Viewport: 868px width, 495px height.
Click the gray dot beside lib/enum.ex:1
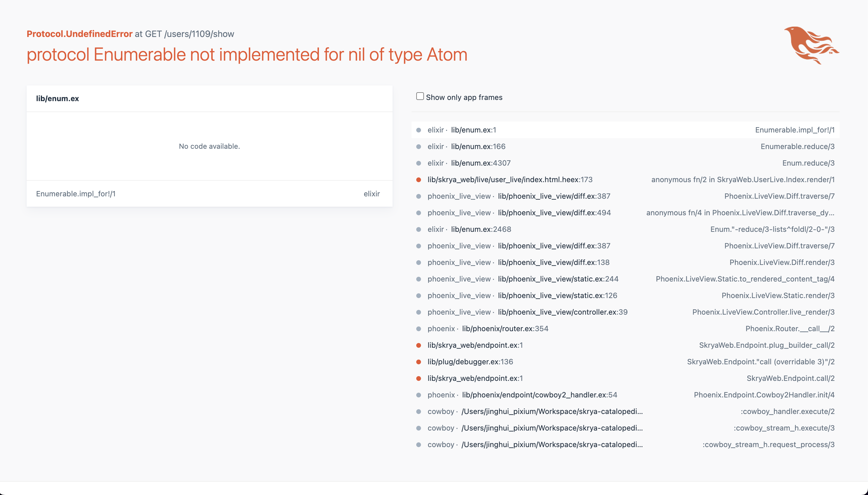pyautogui.click(x=420, y=130)
